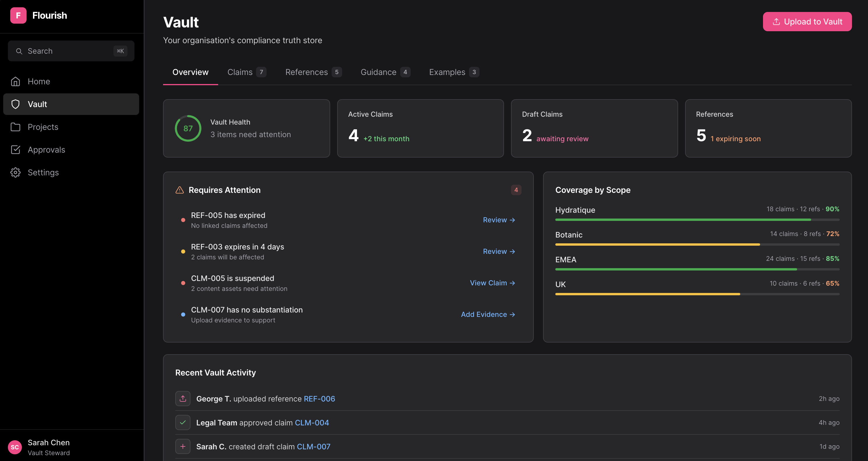Open Projects via its folder icon

[x=15, y=127]
